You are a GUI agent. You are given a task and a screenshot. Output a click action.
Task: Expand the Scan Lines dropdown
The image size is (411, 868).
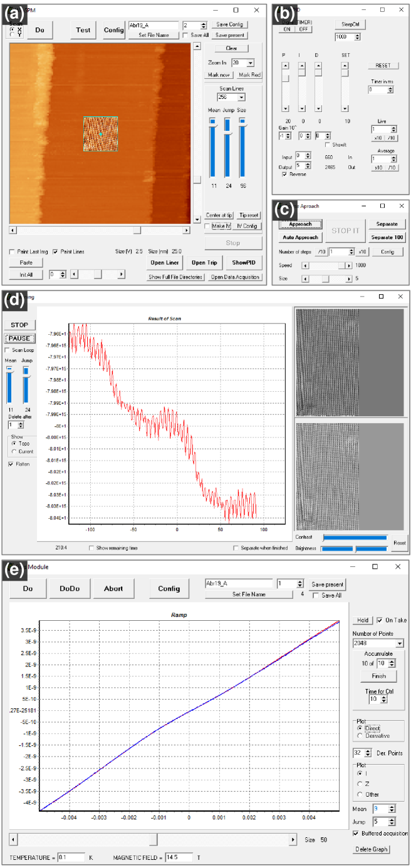pos(242,98)
